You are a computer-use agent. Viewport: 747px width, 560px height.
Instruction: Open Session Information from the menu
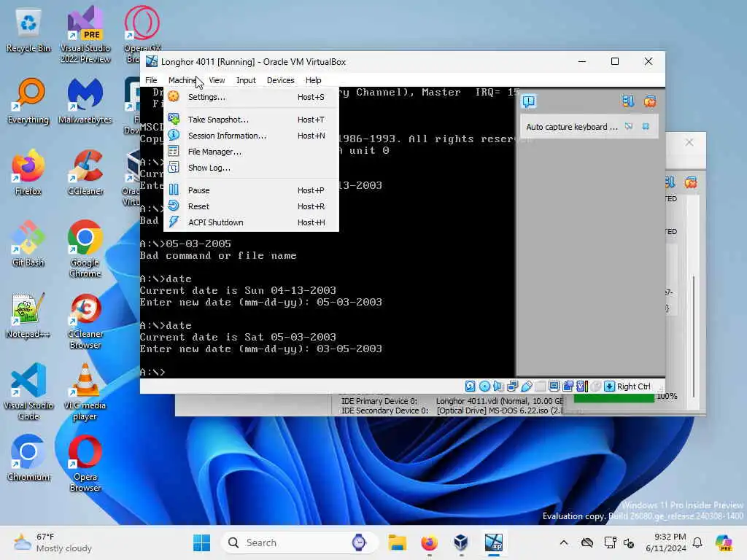[251, 136]
